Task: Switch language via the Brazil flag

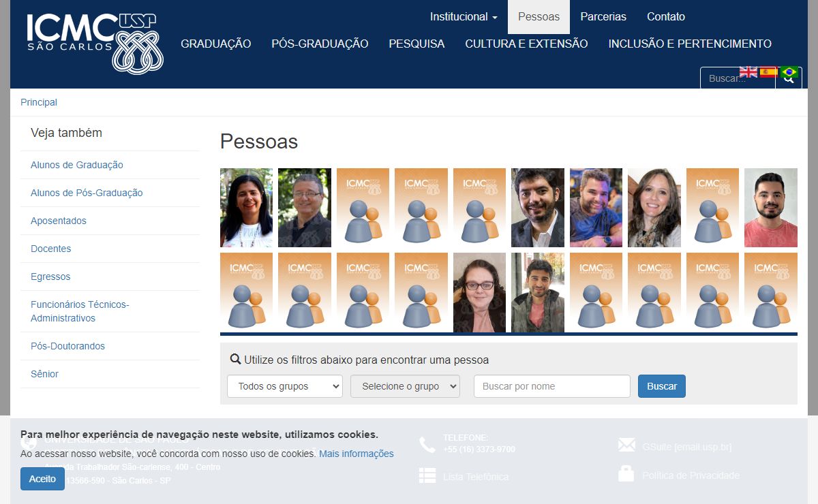Action: [x=789, y=72]
